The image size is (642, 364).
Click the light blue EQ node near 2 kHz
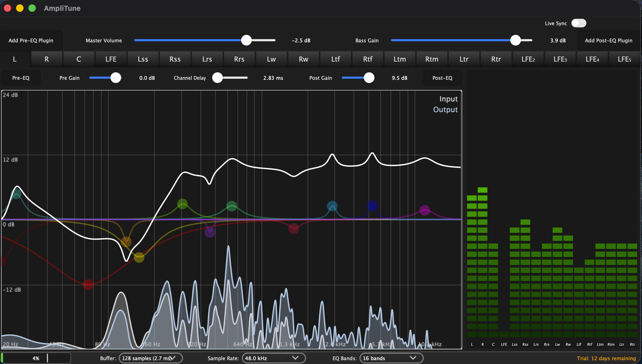click(x=332, y=206)
